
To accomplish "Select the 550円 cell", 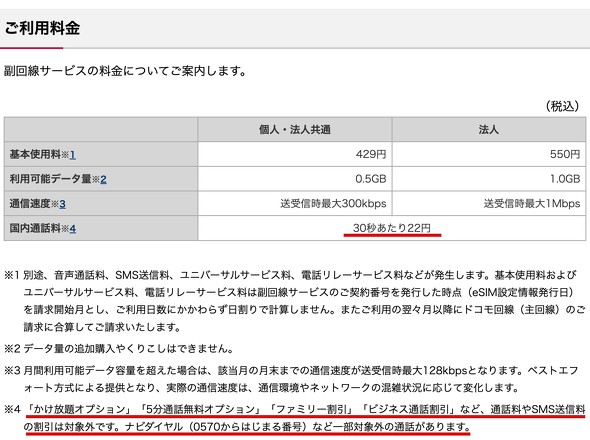I will (x=489, y=154).
